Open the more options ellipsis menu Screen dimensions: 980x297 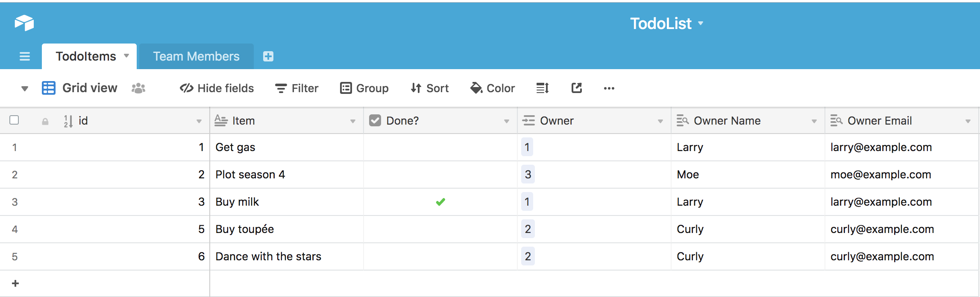coord(609,88)
